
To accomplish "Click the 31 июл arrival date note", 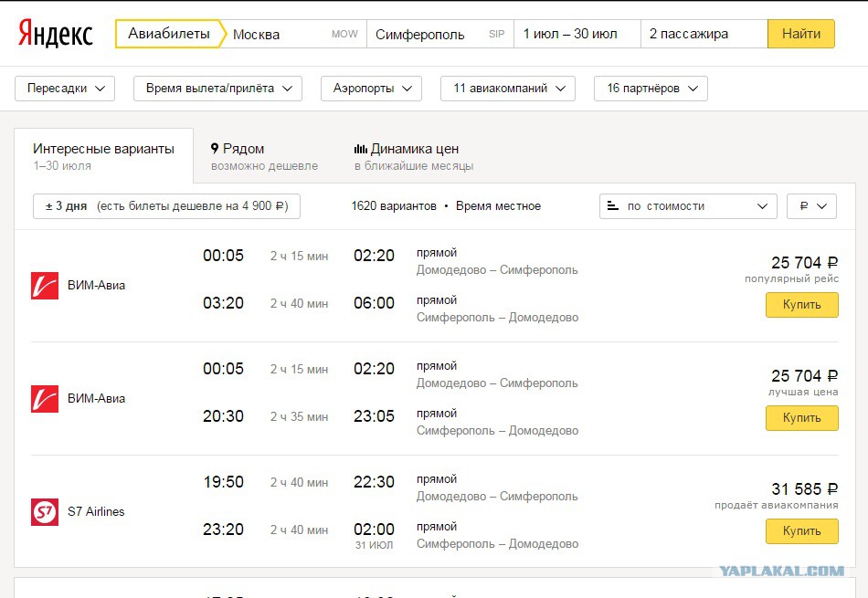I will 375,545.
